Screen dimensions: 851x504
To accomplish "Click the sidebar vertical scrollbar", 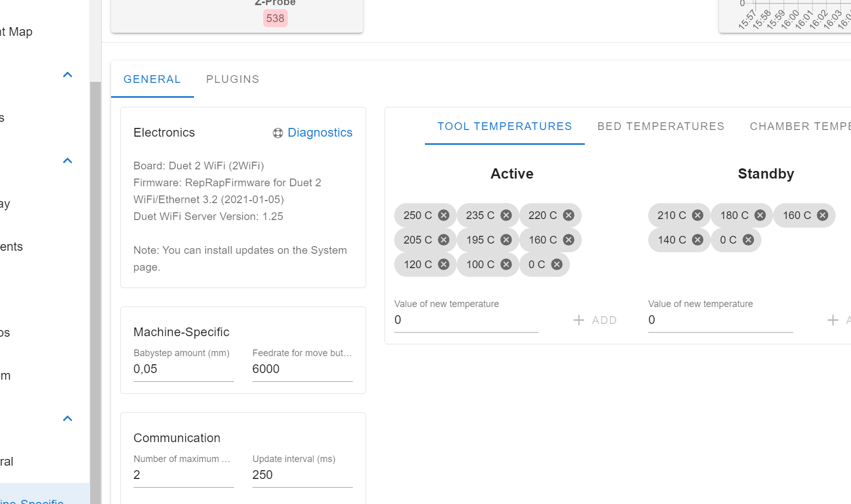I will [95, 293].
